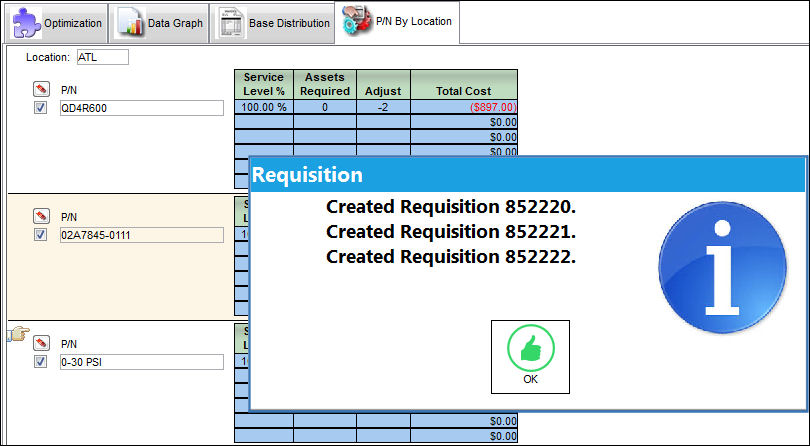Click the Assets Required column header

(x=325, y=84)
